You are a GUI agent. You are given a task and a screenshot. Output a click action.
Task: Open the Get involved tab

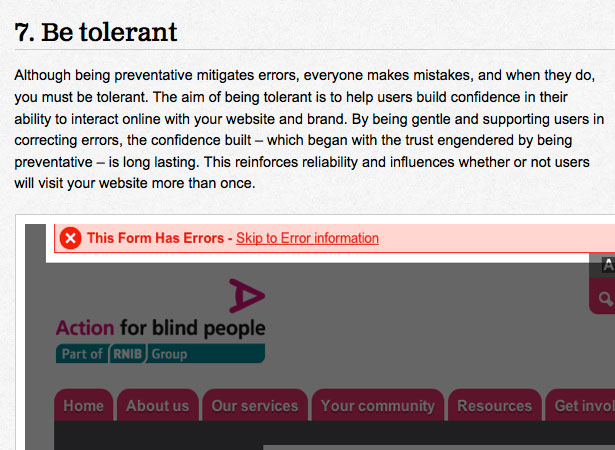pos(580,405)
